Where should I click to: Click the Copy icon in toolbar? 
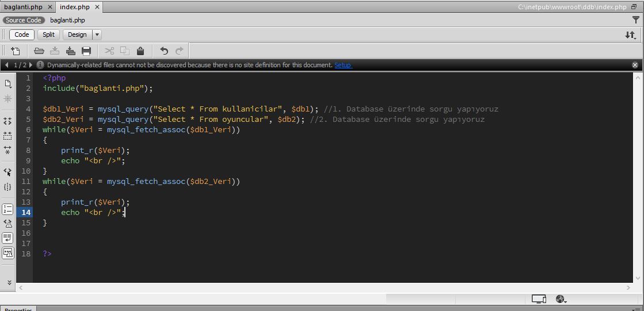pyautogui.click(x=125, y=51)
